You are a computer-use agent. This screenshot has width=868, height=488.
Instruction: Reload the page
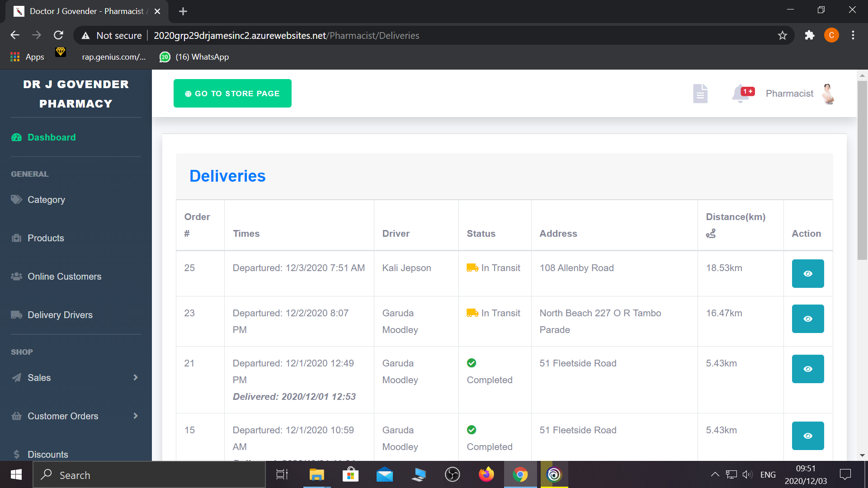(58, 35)
